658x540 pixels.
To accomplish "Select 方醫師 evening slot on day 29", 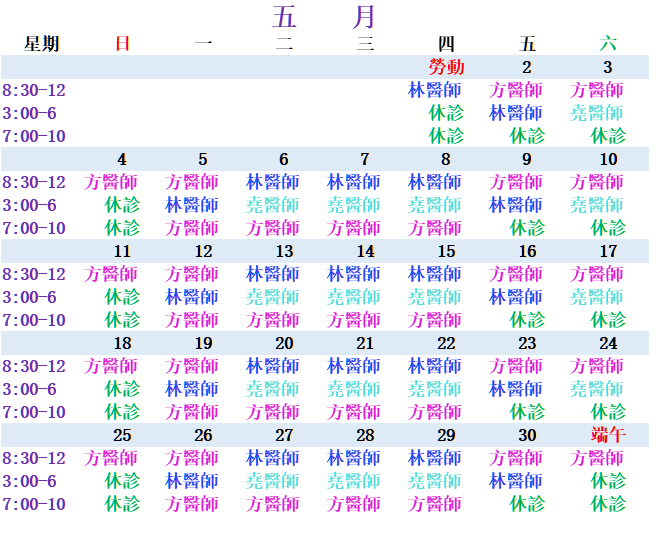I will (434, 503).
